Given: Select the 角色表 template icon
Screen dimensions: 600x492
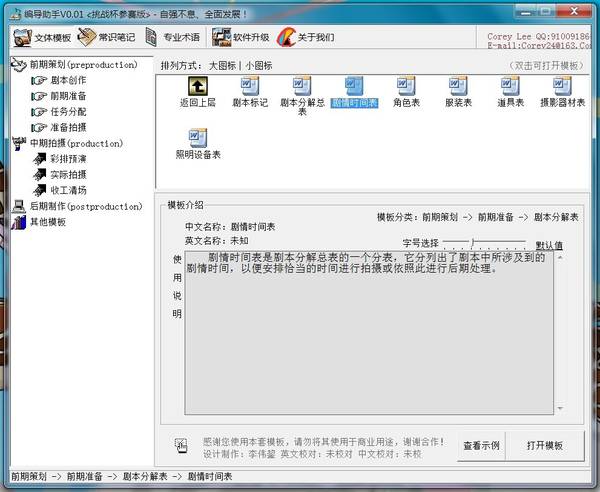Looking at the screenshot, I should tap(405, 86).
